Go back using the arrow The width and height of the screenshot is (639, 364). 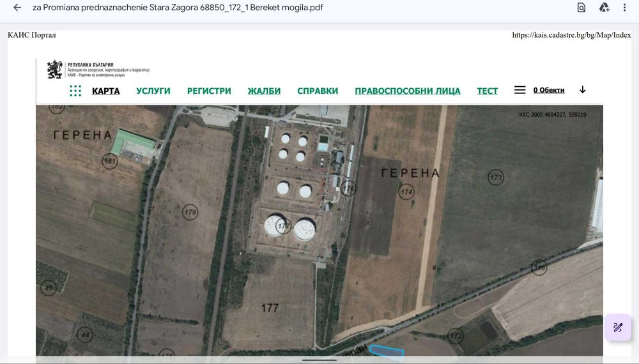[x=17, y=7]
